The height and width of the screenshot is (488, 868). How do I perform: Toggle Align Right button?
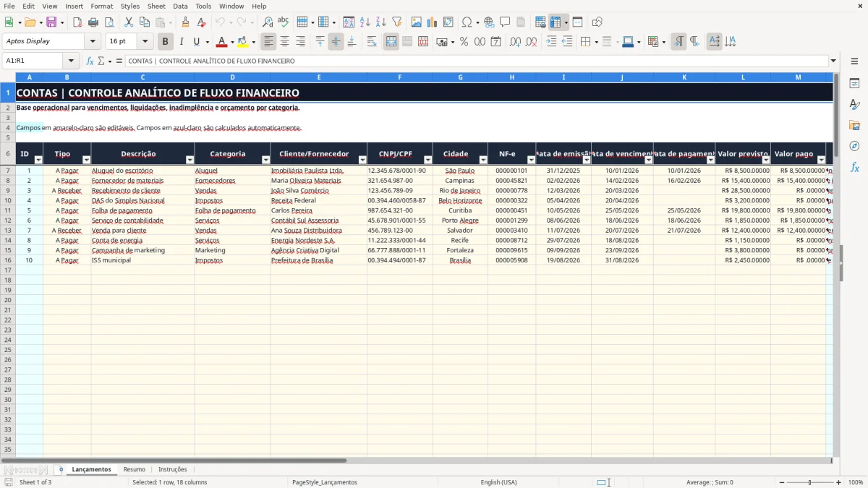301,42
